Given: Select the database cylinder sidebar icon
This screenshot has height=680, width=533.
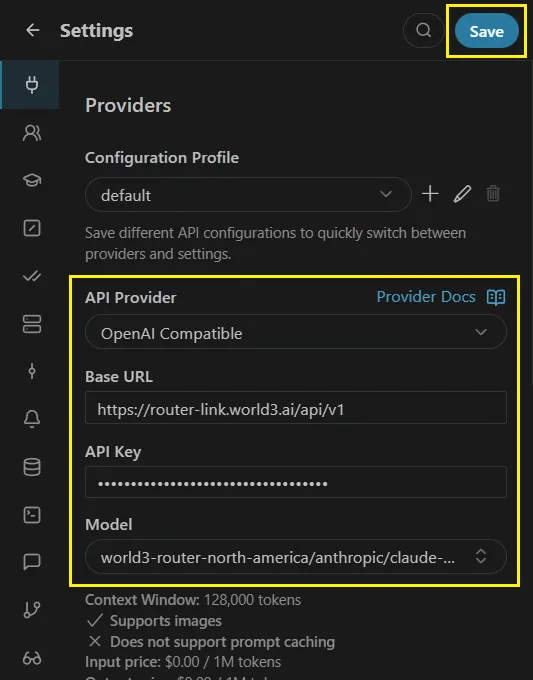Looking at the screenshot, I should click(x=32, y=467).
